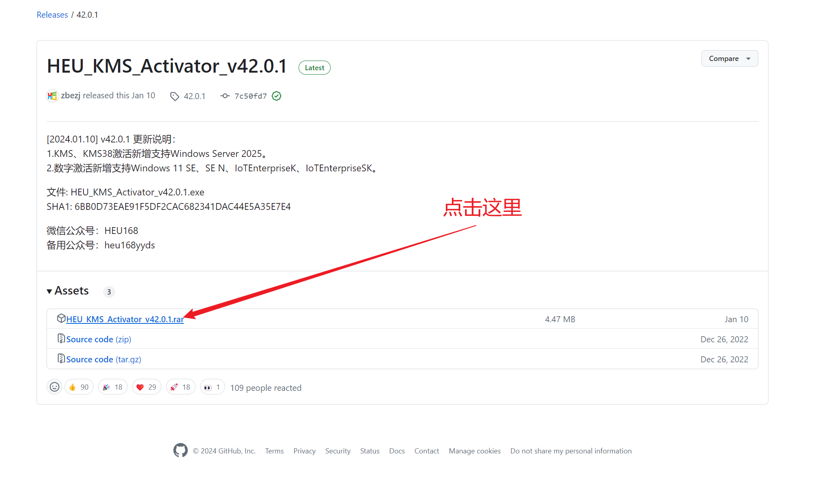
Task: Open the Releases breadcrumb link
Action: coord(52,15)
